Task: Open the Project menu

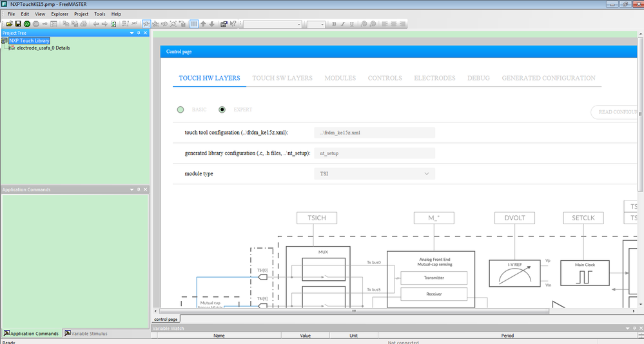Action: point(81,14)
